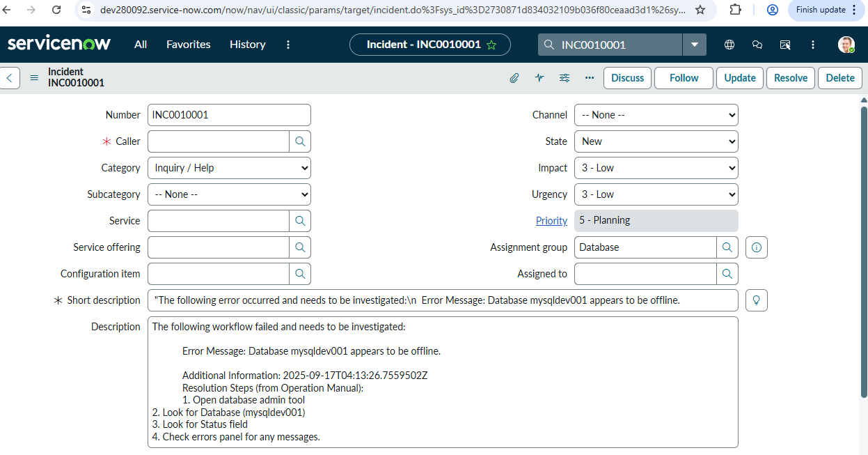Open the Favorites menu
Viewport: 868px width, 455px height.
tap(188, 45)
